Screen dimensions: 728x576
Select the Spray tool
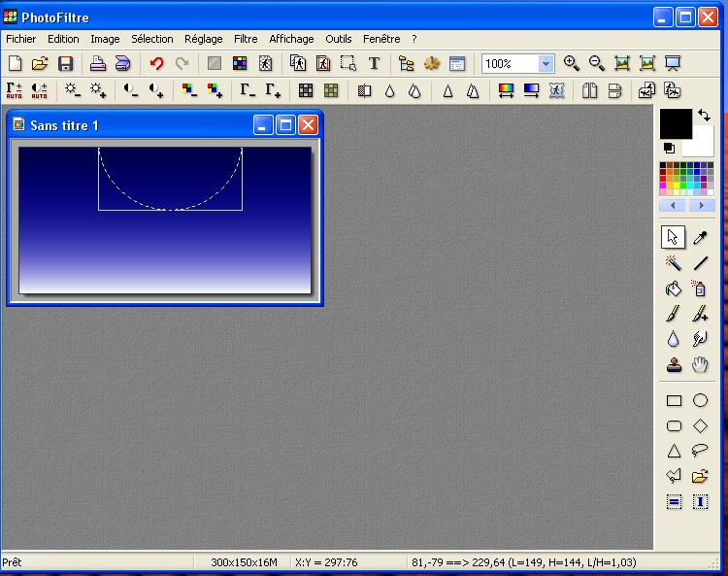pyautogui.click(x=699, y=288)
